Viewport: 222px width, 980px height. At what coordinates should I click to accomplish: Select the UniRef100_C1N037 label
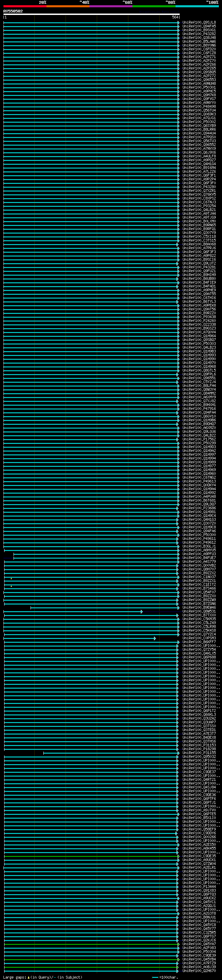[199, 577]
